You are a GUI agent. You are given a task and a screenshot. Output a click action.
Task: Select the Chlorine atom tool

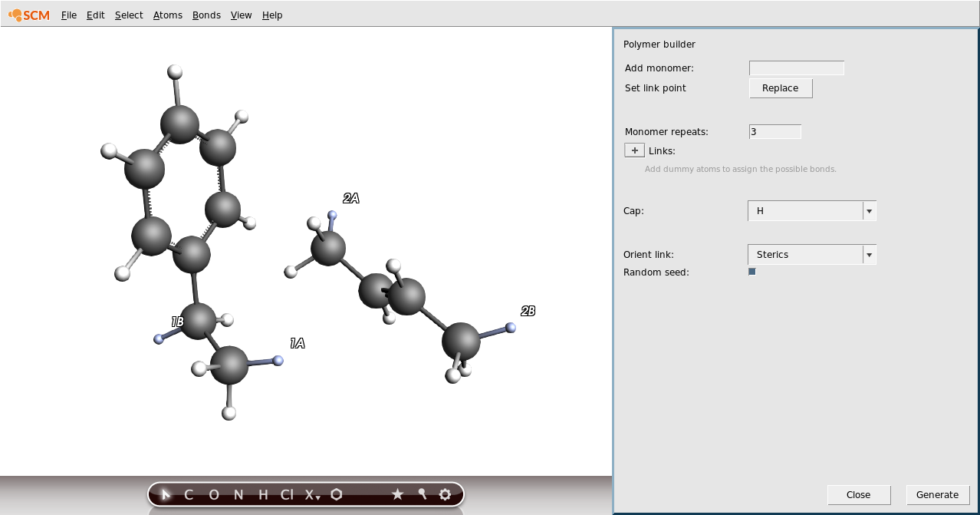tap(287, 494)
